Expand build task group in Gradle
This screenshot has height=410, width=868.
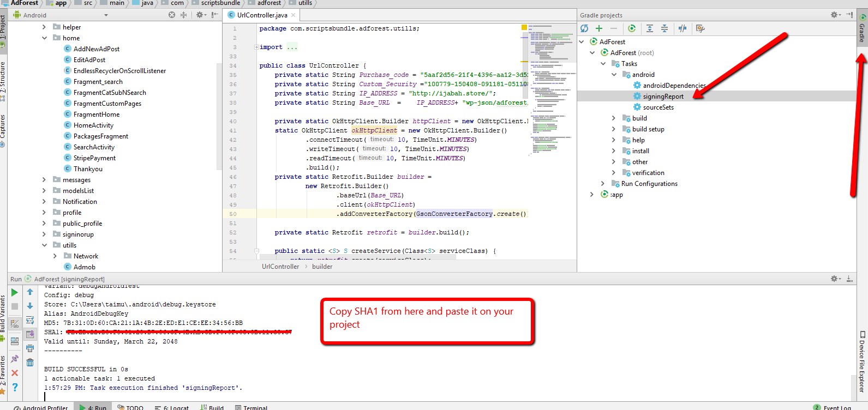point(614,118)
